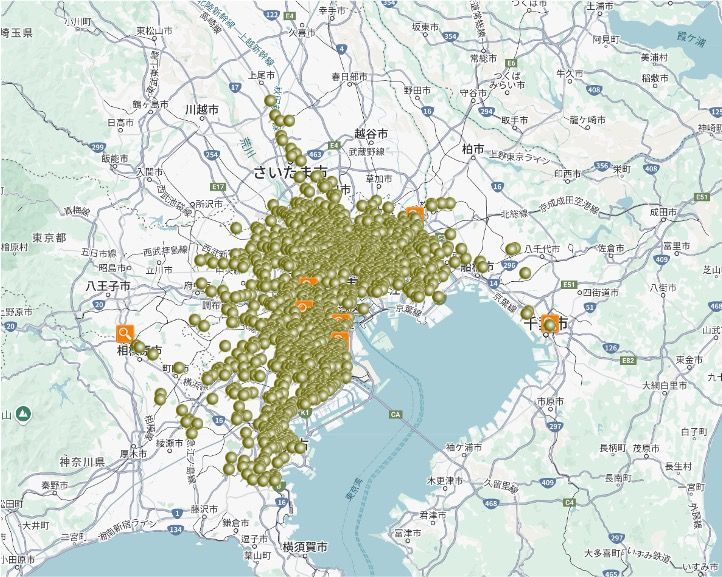Click the route 17 shield near 上尾市
The image size is (722, 577).
[235, 87]
